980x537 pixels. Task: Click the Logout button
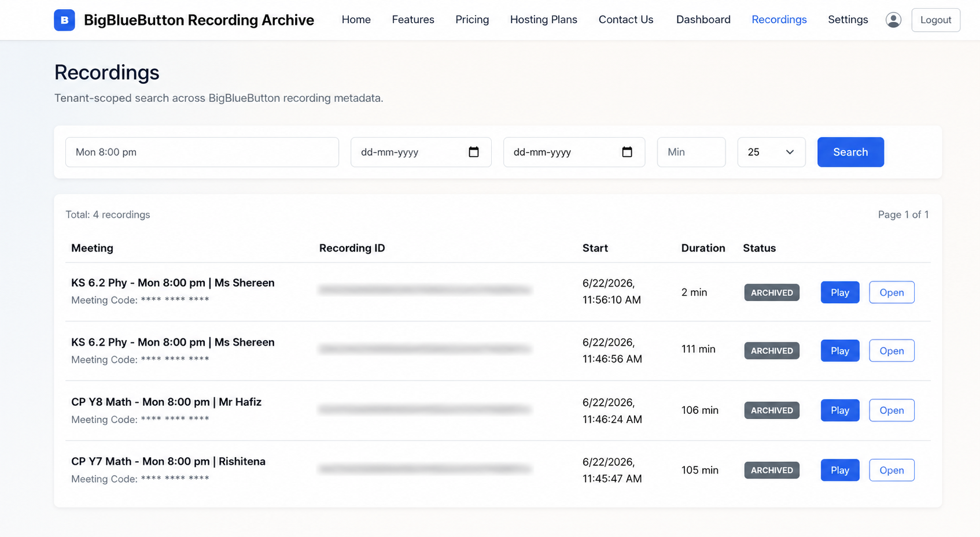[936, 20]
